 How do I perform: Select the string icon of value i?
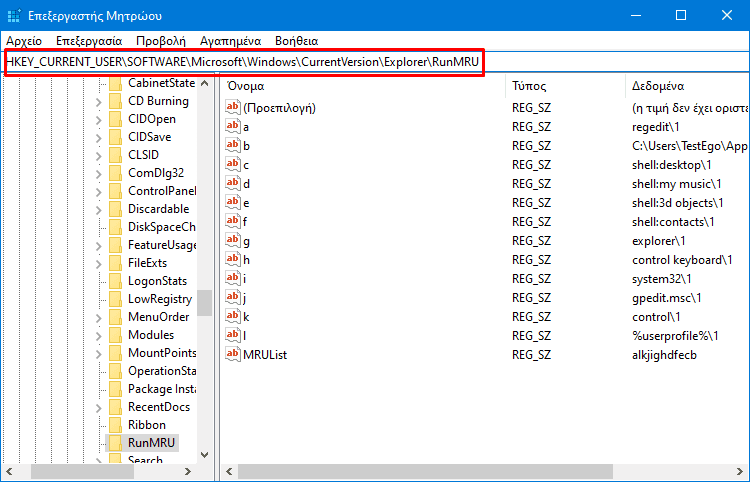click(x=233, y=278)
